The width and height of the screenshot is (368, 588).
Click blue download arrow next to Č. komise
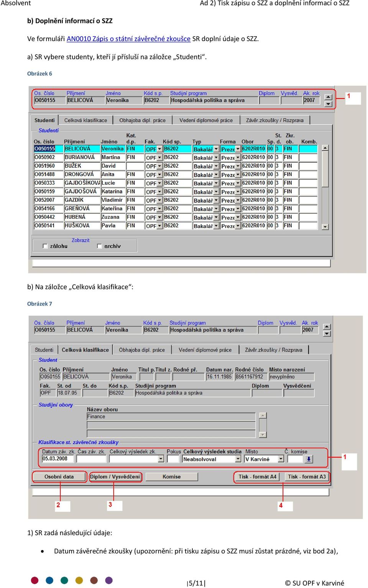pyautogui.click(x=309, y=459)
